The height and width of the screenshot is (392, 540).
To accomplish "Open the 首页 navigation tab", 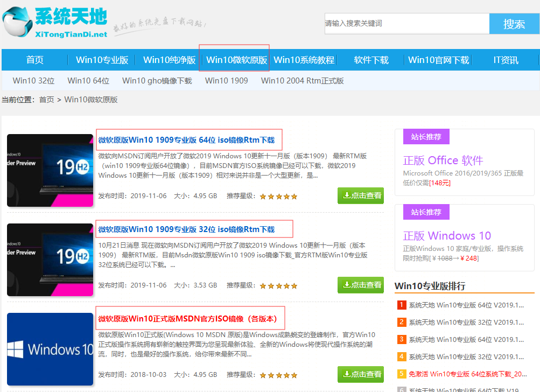I will (35, 60).
